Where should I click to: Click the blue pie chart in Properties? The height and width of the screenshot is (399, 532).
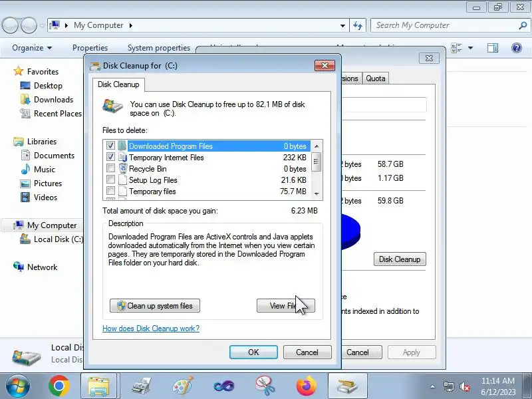pos(350,231)
